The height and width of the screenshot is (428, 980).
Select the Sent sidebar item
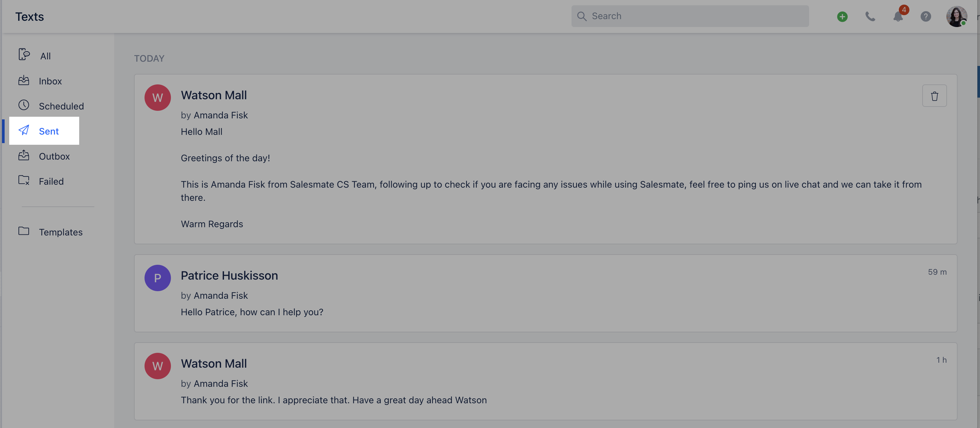point(48,131)
